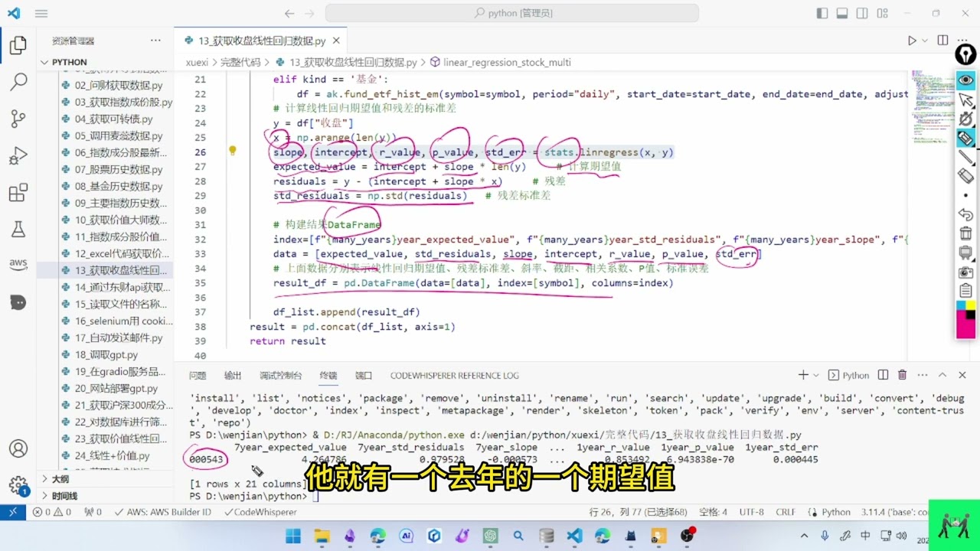Open the clipboard icon in annotation toolbar

pyautogui.click(x=966, y=291)
